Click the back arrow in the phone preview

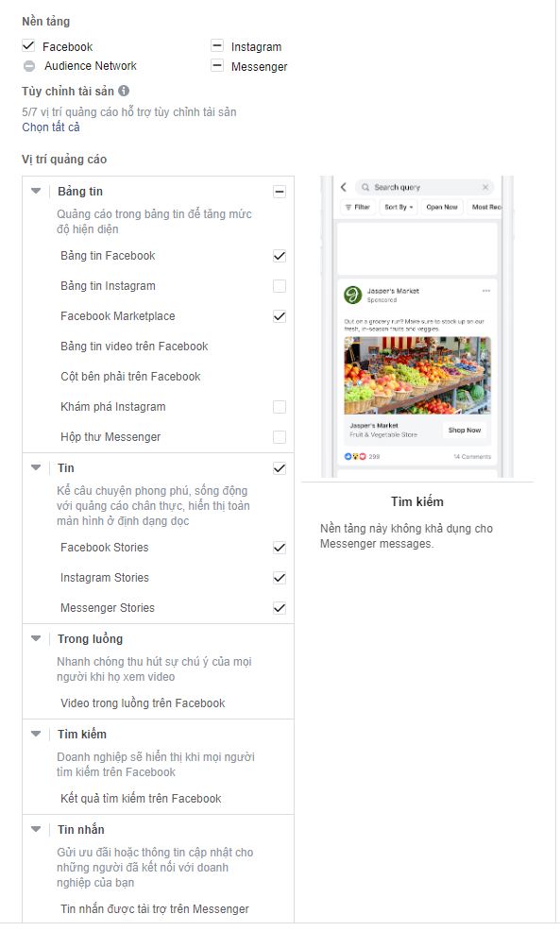(x=343, y=187)
